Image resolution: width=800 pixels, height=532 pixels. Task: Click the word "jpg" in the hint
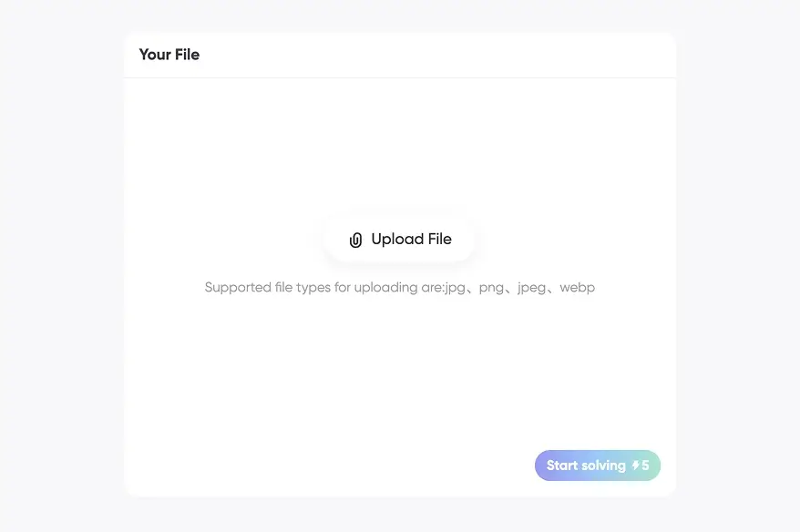(455, 288)
